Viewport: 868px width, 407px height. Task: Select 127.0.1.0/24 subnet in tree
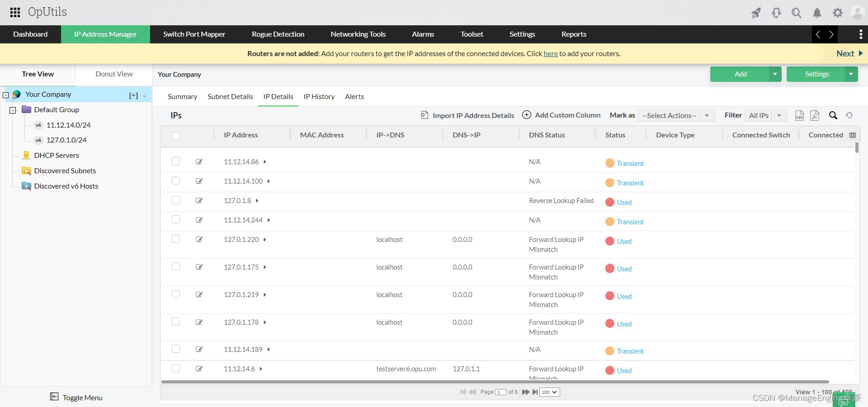(66, 140)
